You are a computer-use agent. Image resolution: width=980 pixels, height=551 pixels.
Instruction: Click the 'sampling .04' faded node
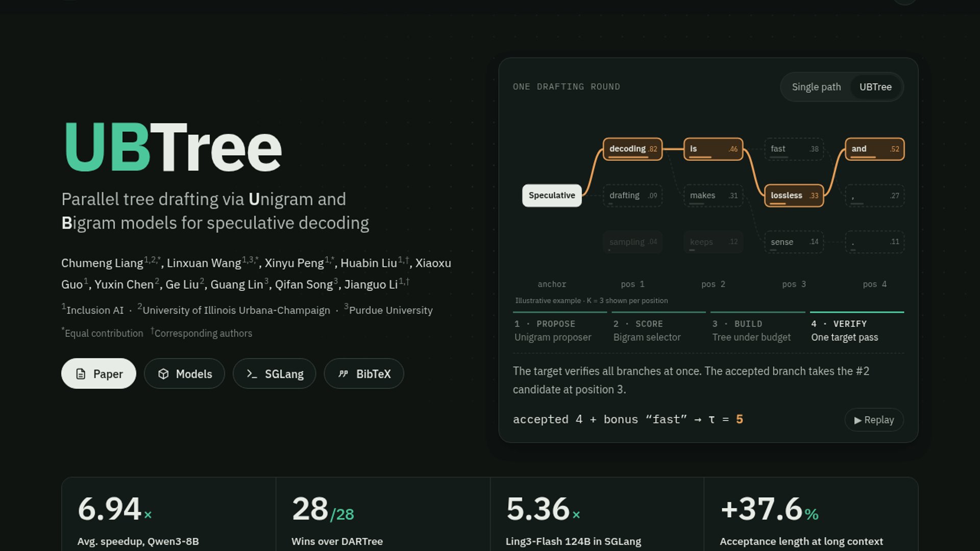coord(633,242)
